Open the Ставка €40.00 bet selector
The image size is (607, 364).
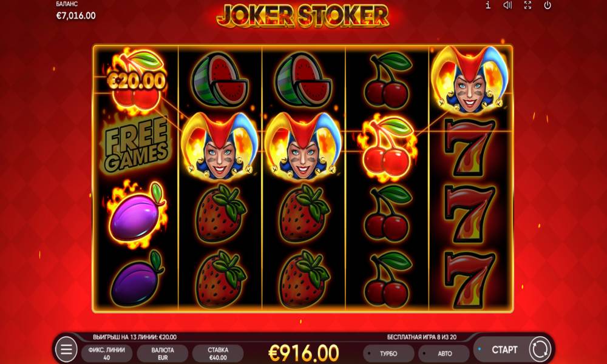(x=218, y=354)
